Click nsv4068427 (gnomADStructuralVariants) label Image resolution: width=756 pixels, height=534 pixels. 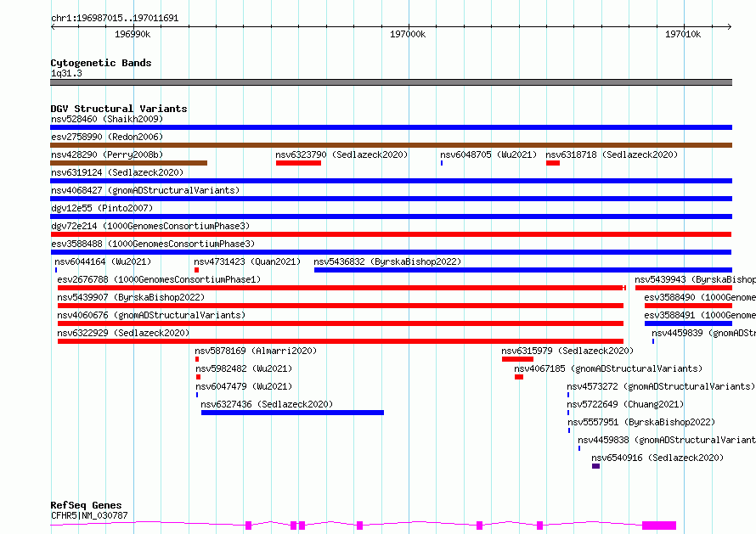point(145,190)
